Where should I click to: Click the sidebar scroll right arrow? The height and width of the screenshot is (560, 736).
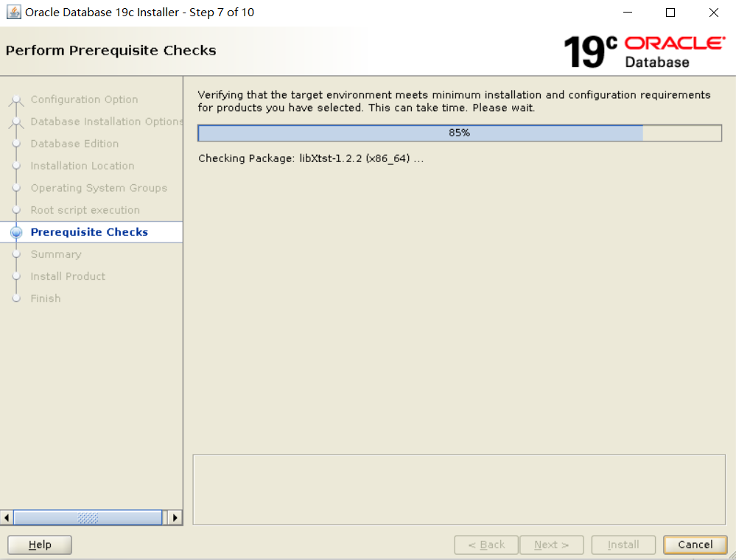pos(175,518)
